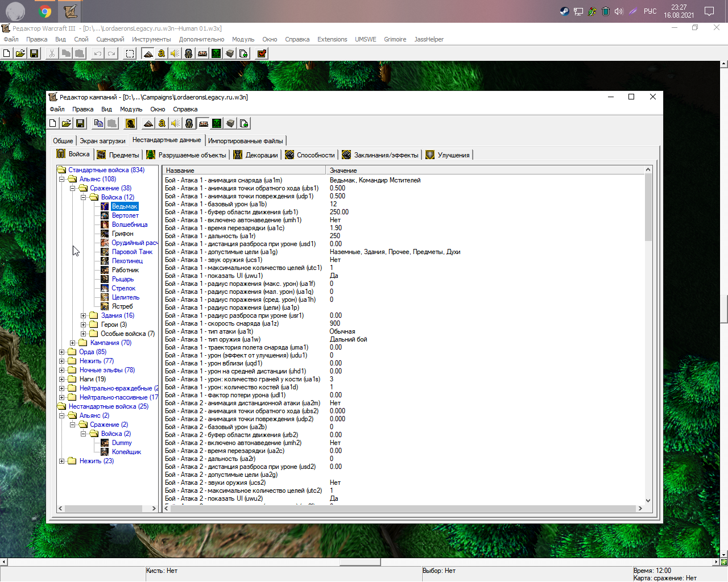Select the тип атаки (ua1t) row
Viewport: 728px width, 582px height.
[403, 331]
